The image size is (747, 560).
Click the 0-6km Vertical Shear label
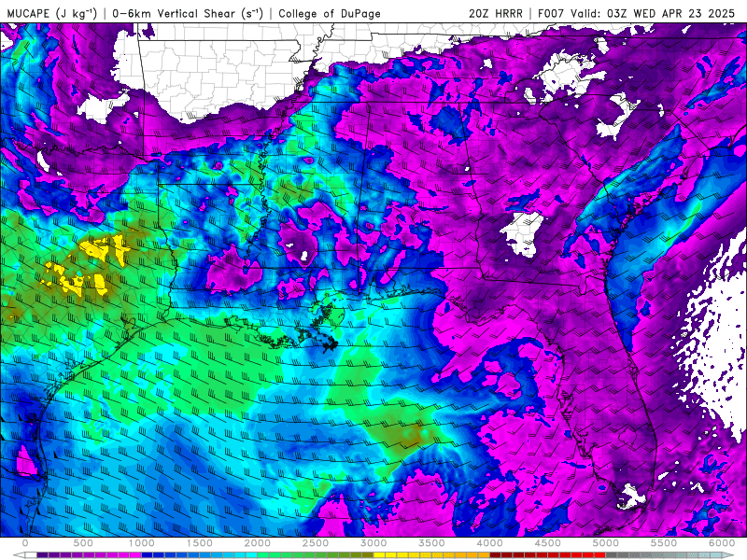[x=188, y=14]
